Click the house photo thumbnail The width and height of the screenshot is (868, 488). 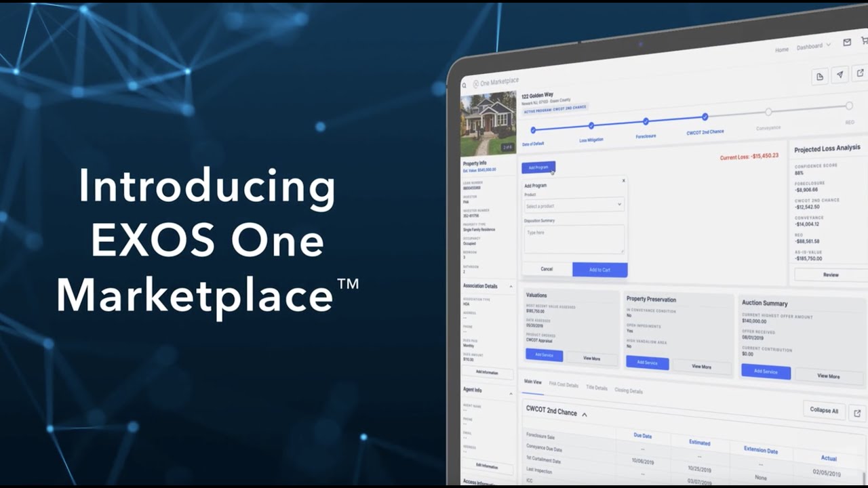(x=488, y=123)
